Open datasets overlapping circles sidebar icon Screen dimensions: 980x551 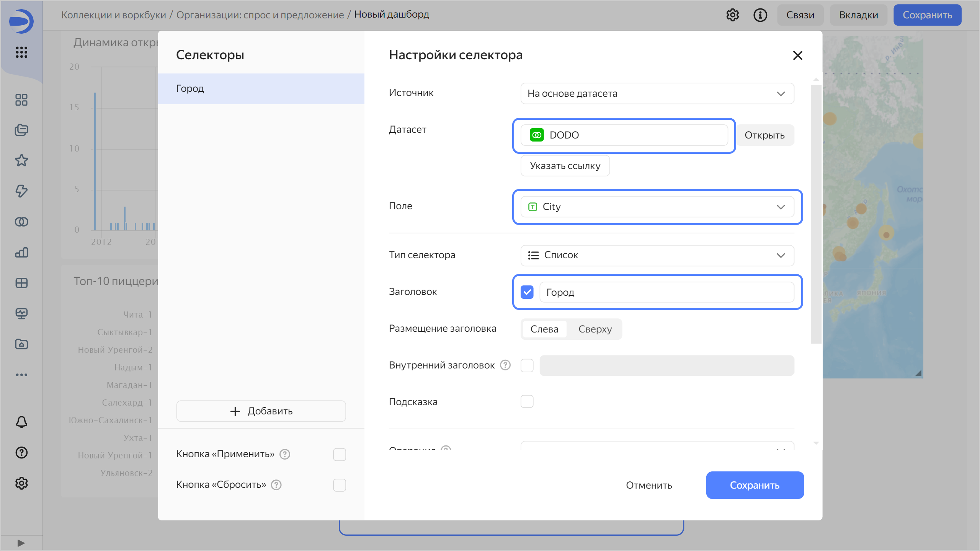(21, 222)
